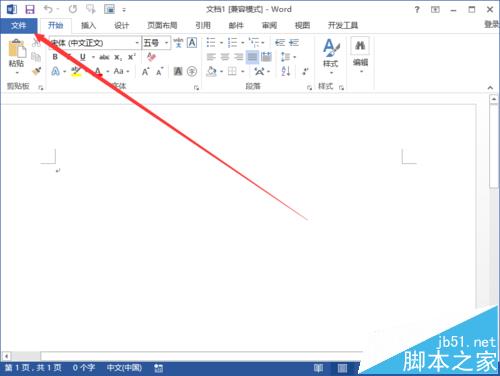
Task: Apply character shading A icon
Action: 178,71
